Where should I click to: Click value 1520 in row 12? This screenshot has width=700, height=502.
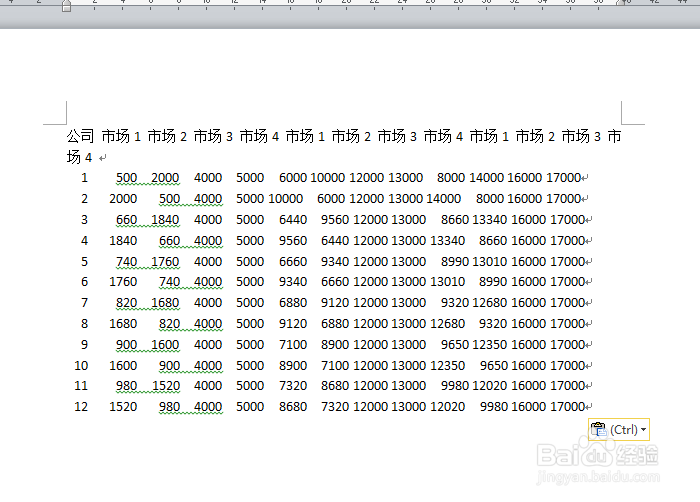pyautogui.click(x=123, y=407)
